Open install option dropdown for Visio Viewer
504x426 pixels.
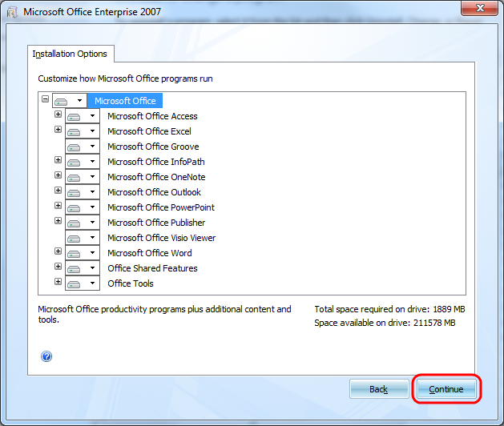click(83, 238)
